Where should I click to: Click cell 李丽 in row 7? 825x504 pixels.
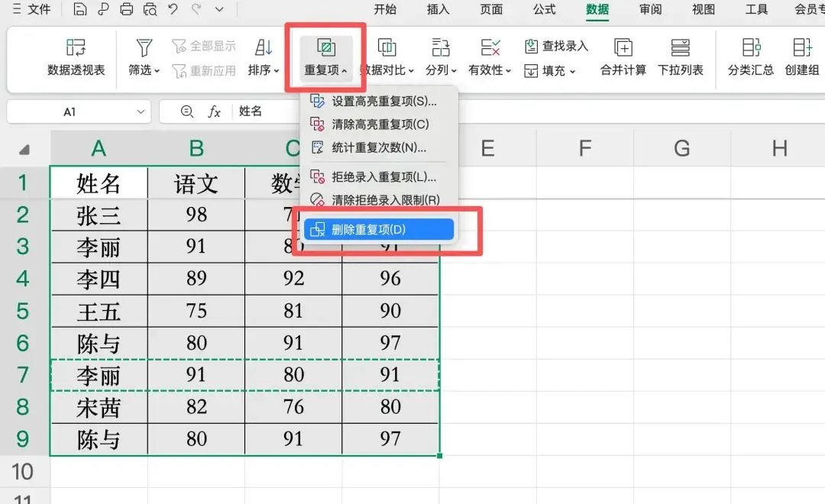pos(99,375)
